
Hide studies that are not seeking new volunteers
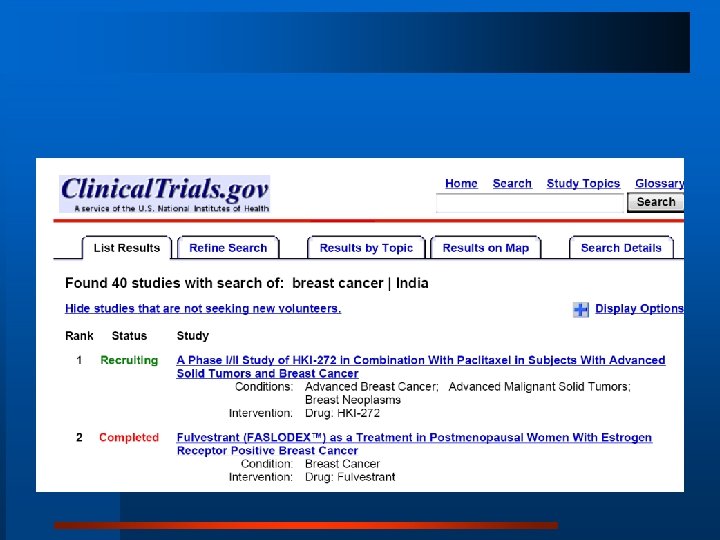[203, 309]
